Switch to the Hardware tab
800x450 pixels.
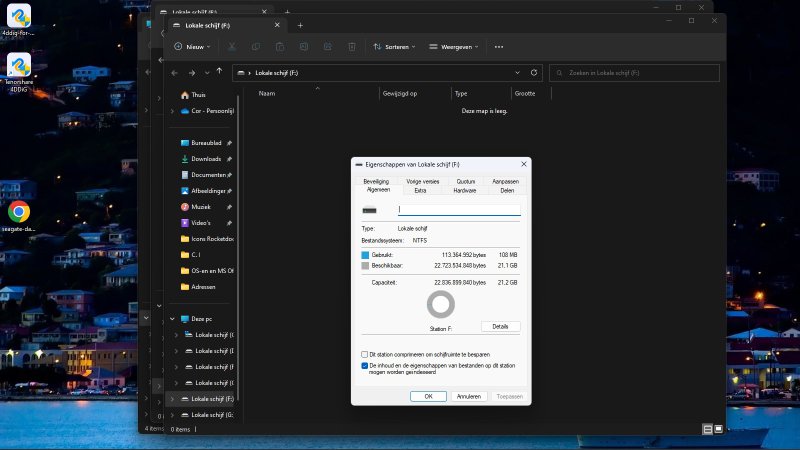(x=464, y=190)
